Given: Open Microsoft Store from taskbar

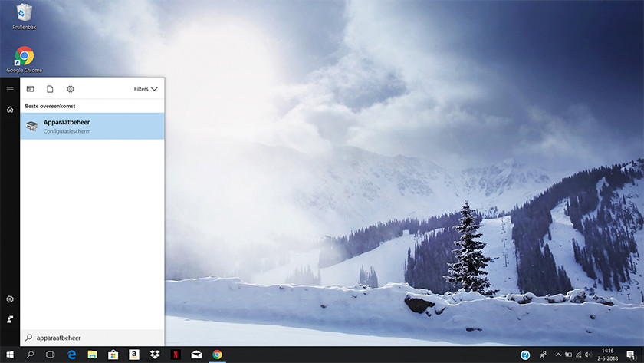Looking at the screenshot, I should click(113, 355).
